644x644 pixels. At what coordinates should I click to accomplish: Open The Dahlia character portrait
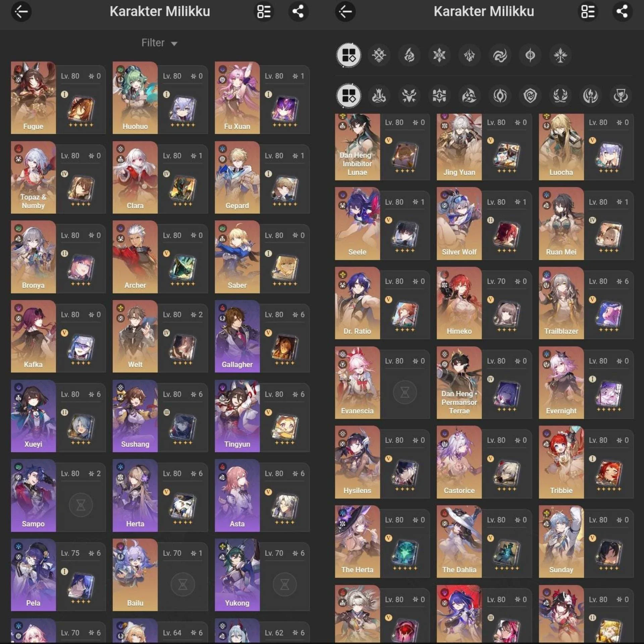coord(459,542)
